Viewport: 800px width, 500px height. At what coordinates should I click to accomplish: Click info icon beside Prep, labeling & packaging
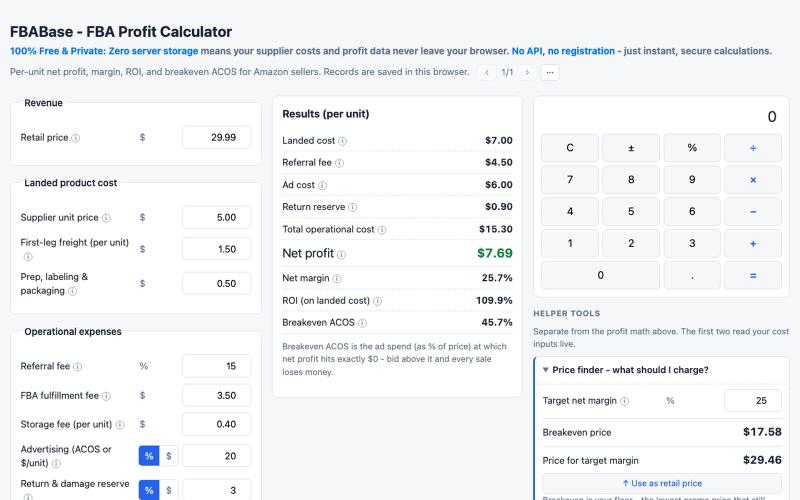(72, 291)
